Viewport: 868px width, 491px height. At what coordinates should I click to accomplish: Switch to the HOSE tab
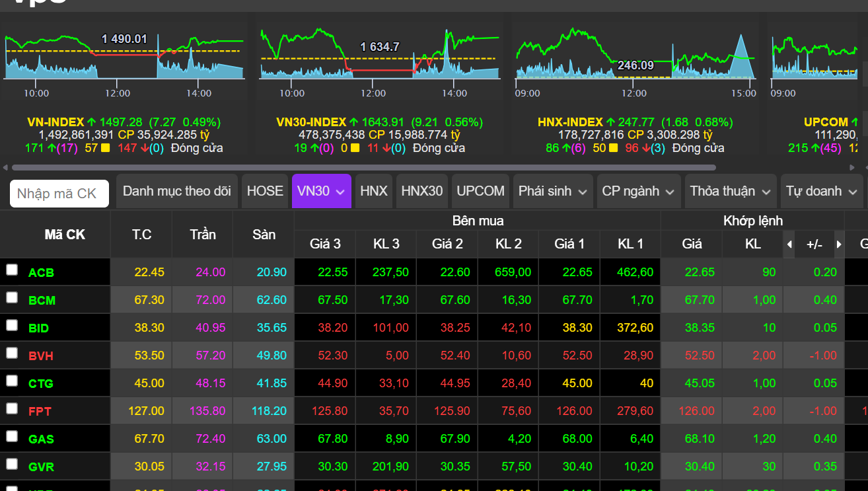(x=264, y=191)
